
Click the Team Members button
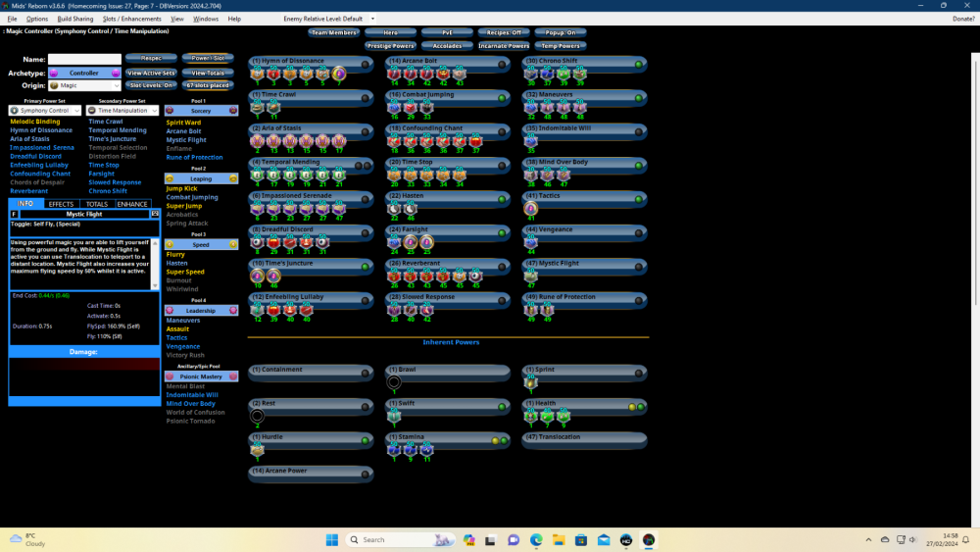point(334,32)
